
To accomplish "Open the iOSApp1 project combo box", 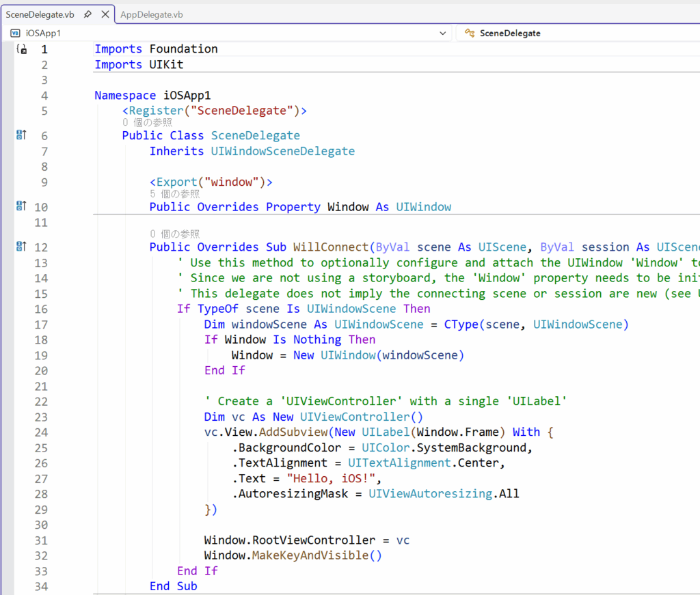I will 226,33.
